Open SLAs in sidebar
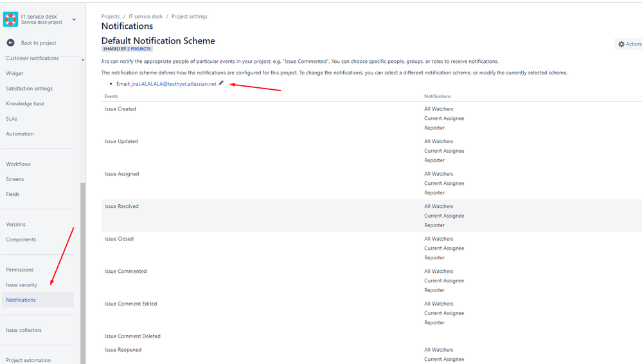The height and width of the screenshot is (364, 642). 12,119
